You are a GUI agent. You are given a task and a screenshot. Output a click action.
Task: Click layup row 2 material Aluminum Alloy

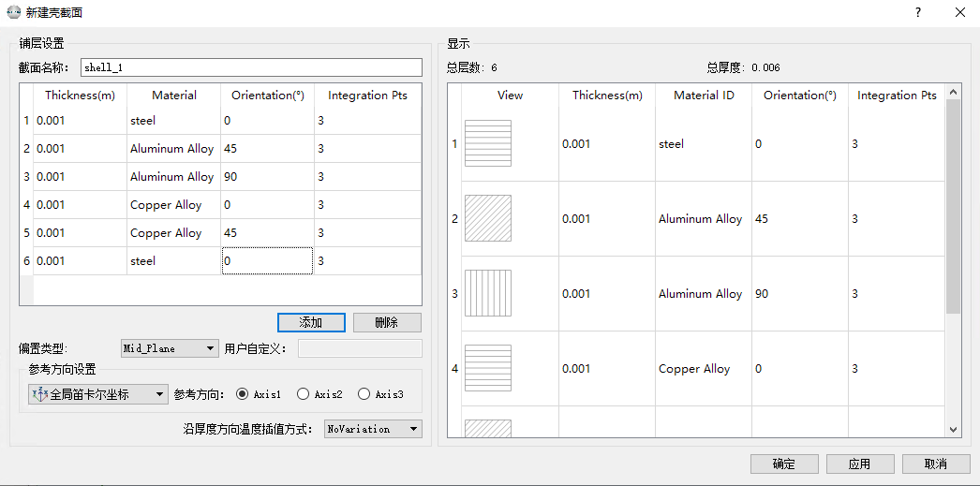(x=173, y=148)
